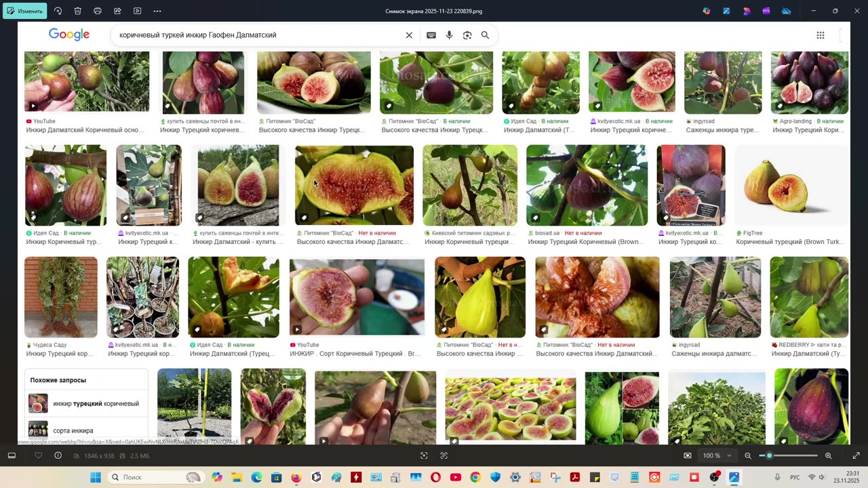Click the voice search microphone icon
Screen dimensions: 868x488
(449, 35)
